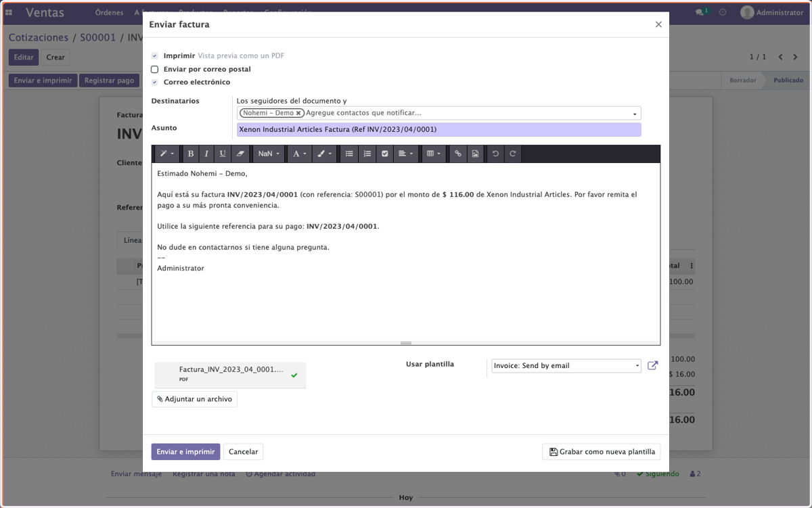Insert an ordered numbered list

point(367,154)
